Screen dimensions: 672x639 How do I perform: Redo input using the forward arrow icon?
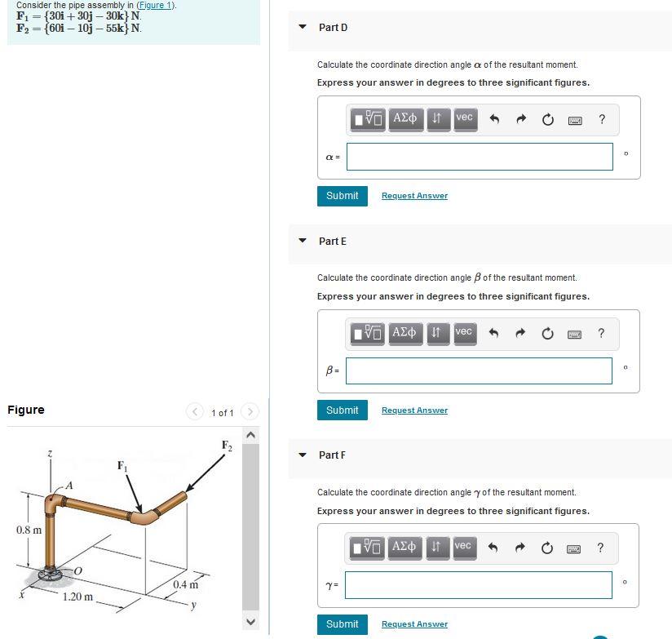click(521, 119)
